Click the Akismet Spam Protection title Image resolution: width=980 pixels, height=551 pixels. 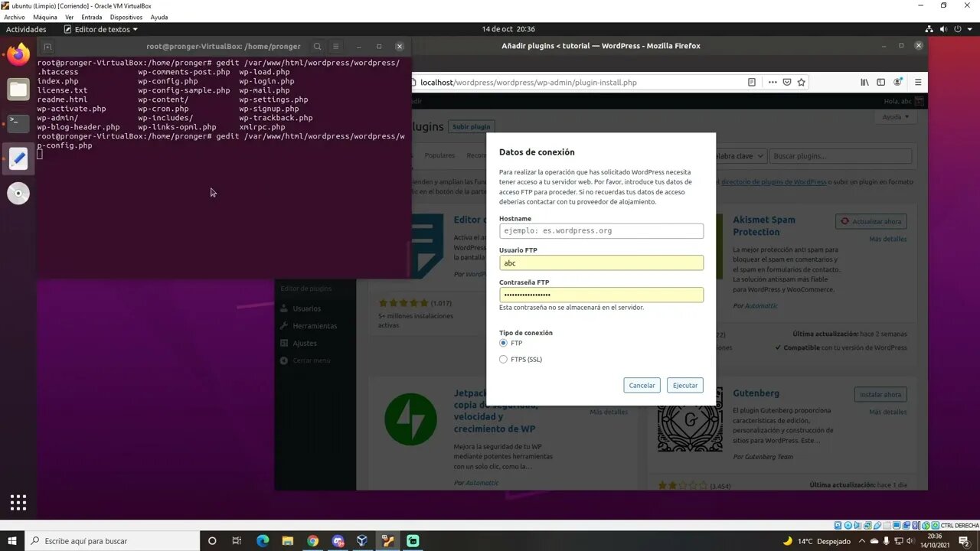pyautogui.click(x=764, y=226)
